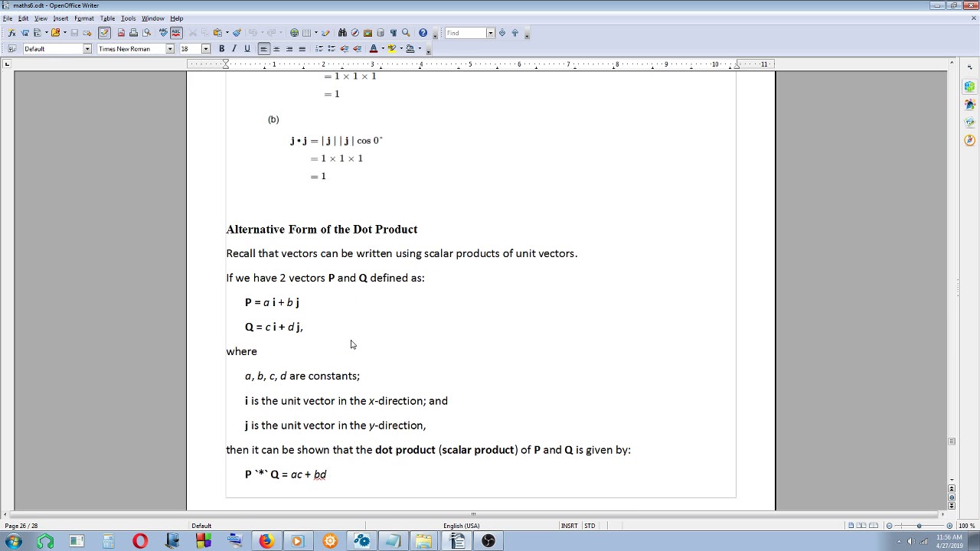
Task: Open OpenOffice Help question mark icon
Action: (x=423, y=33)
